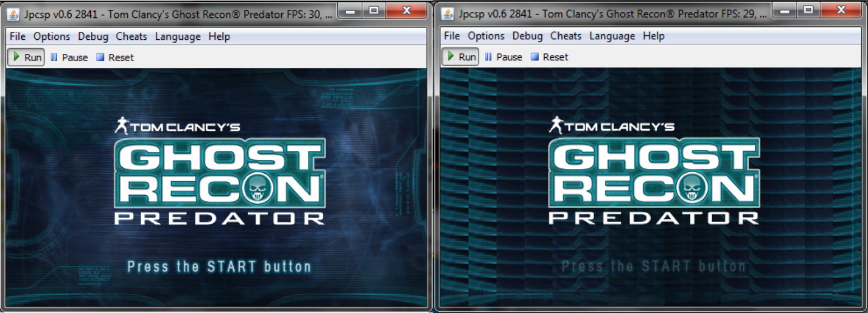
Task: Open Cheats menu in right Jpcsp window
Action: click(565, 36)
